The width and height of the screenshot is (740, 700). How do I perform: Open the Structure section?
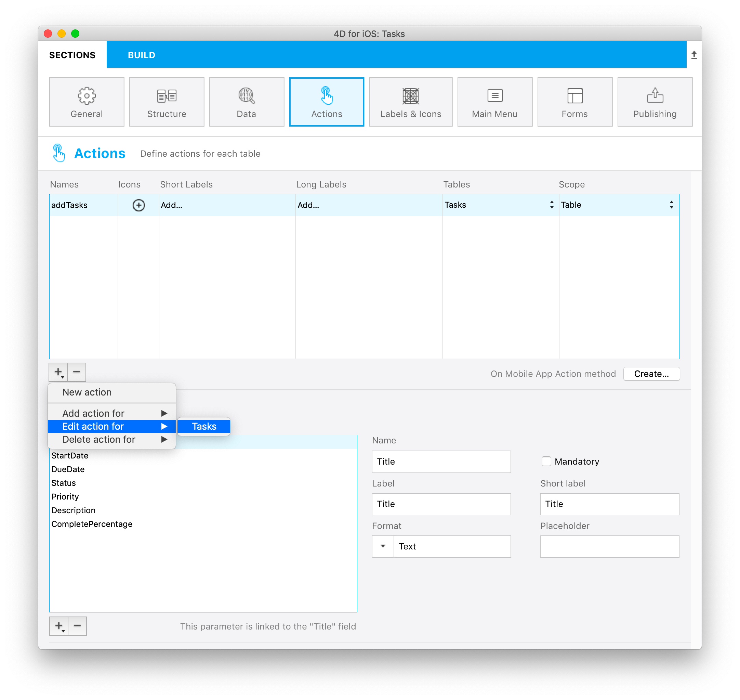[x=167, y=102]
